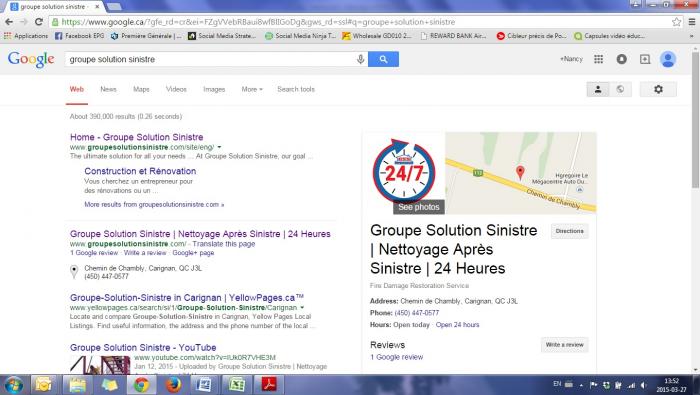This screenshot has height=395, width=700.
Task: Toggle private results person button
Action: click(x=598, y=89)
